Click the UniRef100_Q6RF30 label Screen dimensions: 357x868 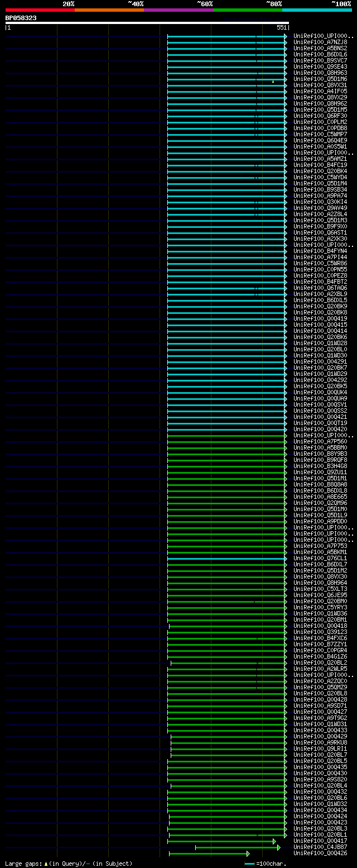(320, 116)
